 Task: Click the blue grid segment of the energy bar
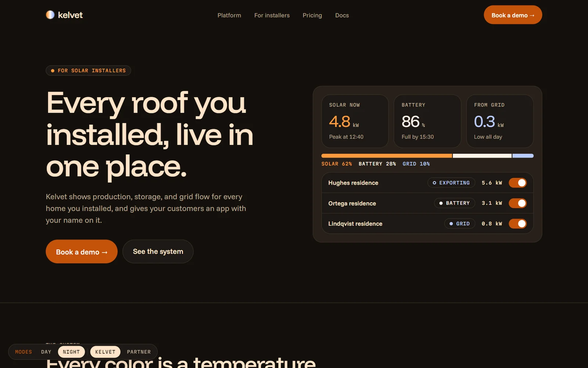click(x=523, y=156)
